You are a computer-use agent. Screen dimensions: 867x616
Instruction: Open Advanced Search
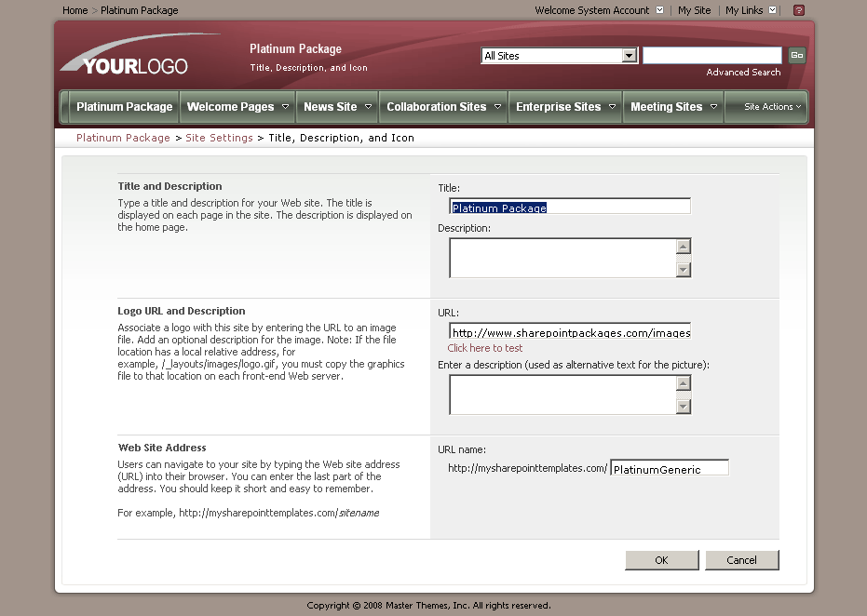click(x=742, y=72)
